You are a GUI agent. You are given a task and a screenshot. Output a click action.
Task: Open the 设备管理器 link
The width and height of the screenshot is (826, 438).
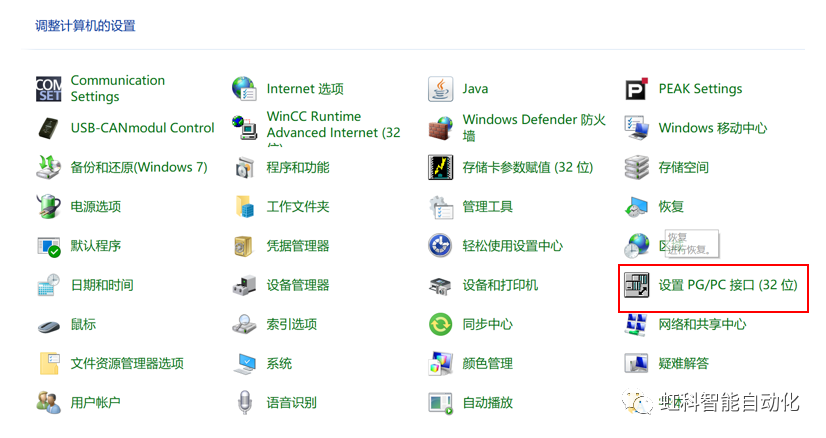point(298,285)
